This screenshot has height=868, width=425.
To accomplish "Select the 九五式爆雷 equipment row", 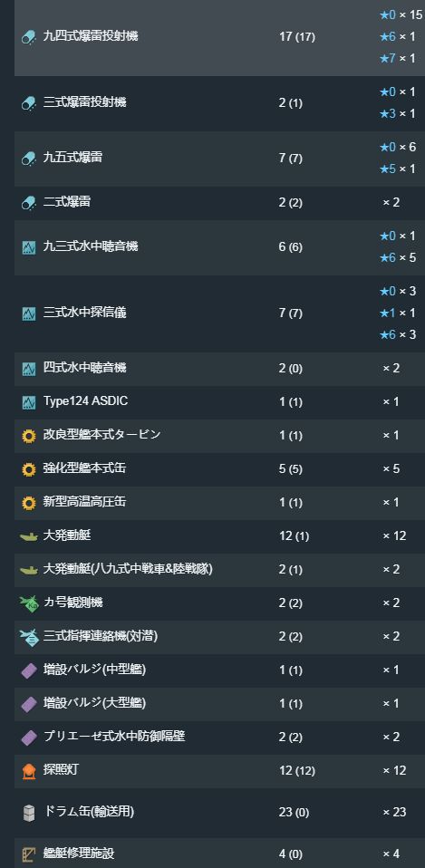I will coord(219,159).
